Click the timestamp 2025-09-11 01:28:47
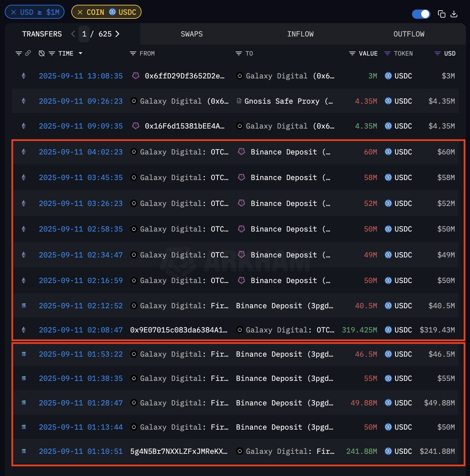Viewport: 470px width, 476px height. (81, 403)
